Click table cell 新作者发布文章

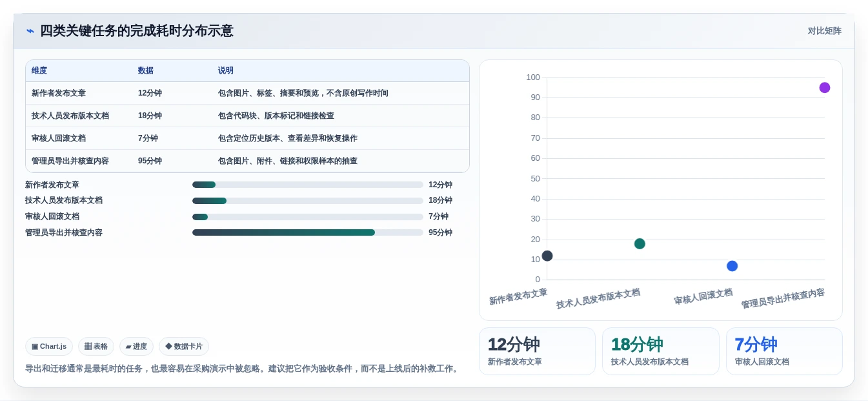(59, 93)
